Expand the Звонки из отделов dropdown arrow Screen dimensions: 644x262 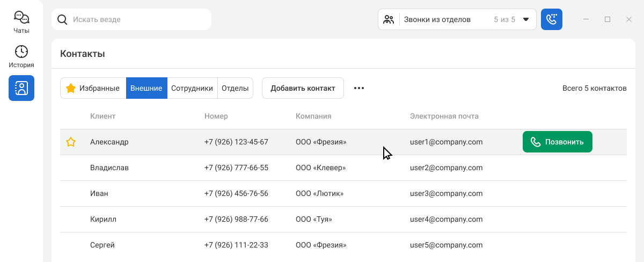click(526, 19)
